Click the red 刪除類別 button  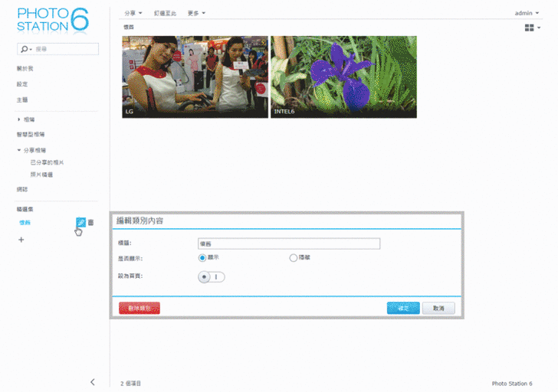(x=139, y=308)
